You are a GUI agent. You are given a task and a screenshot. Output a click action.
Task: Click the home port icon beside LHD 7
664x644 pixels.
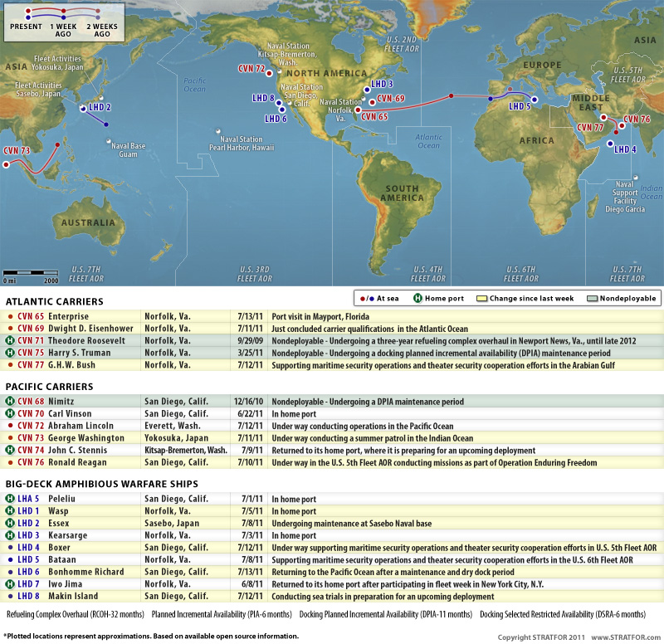(x=10, y=584)
